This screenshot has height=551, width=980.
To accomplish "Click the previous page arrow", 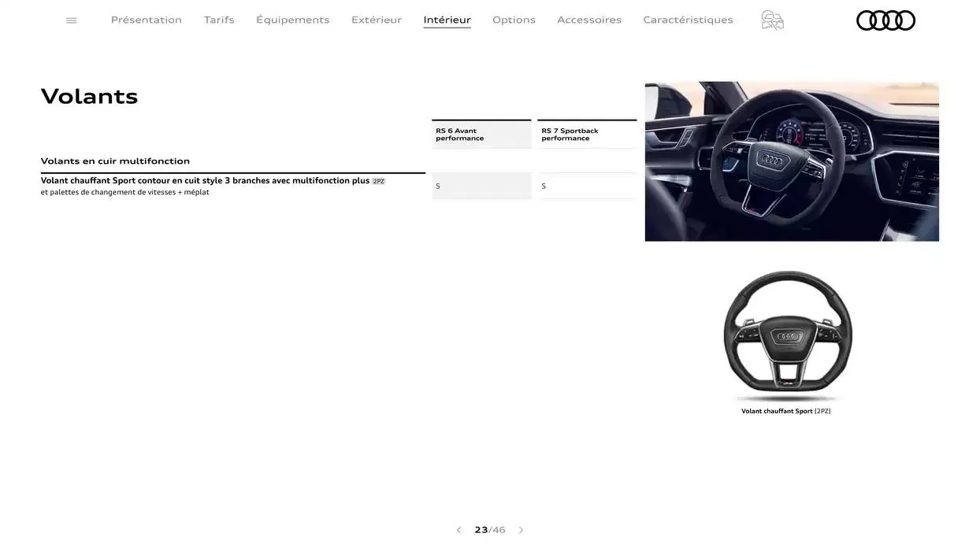I will (x=458, y=528).
